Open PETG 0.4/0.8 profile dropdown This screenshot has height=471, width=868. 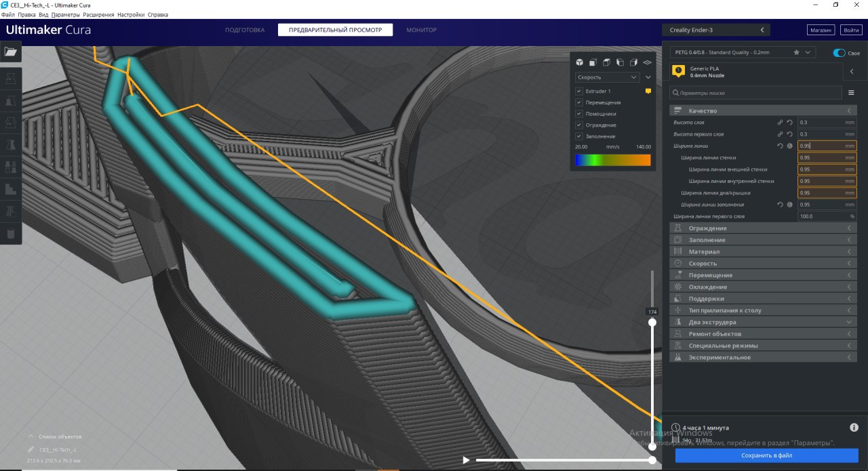743,52
